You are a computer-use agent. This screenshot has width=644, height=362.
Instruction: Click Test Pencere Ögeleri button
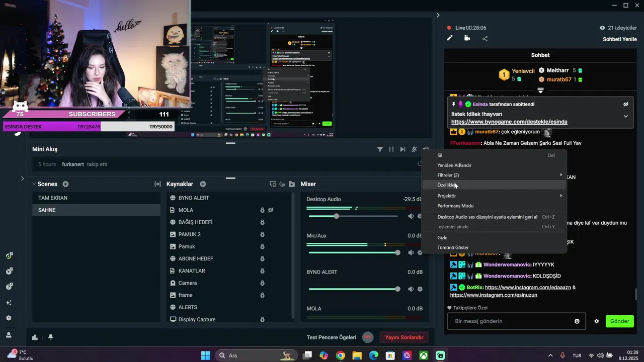tap(332, 337)
